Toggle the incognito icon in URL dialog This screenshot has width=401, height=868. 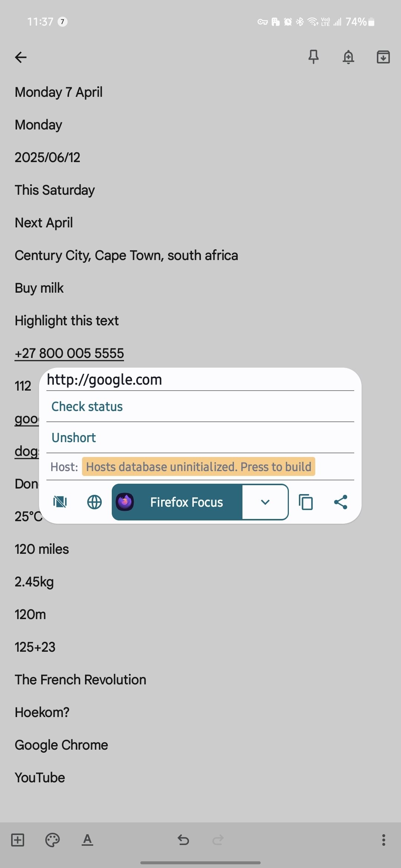[x=60, y=502]
